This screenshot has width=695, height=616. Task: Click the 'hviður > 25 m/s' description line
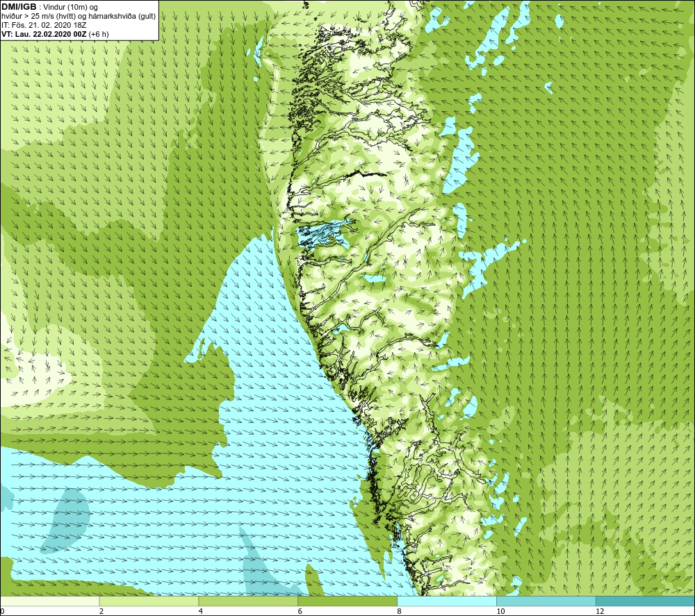point(79,17)
